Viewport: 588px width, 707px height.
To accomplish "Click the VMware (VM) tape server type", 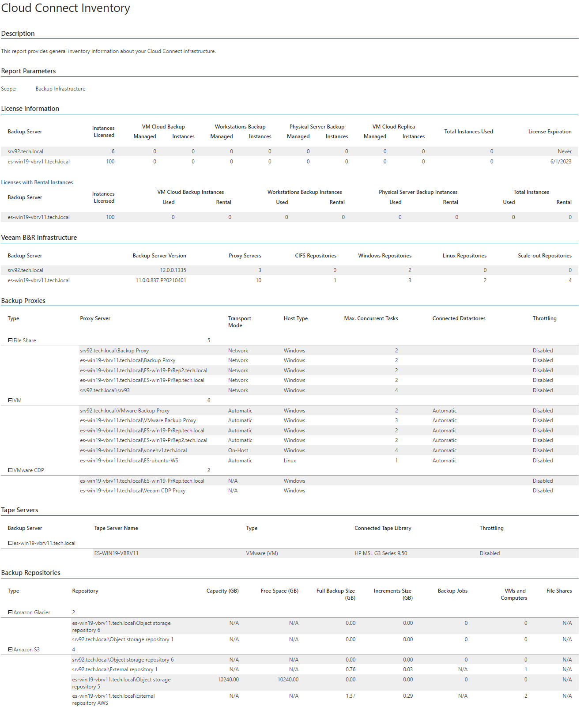I will click(262, 553).
